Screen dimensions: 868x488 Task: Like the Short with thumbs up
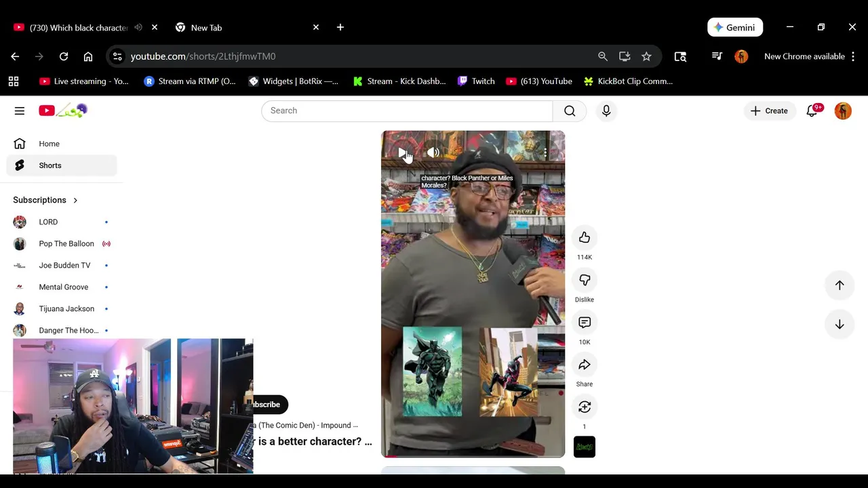(585, 237)
